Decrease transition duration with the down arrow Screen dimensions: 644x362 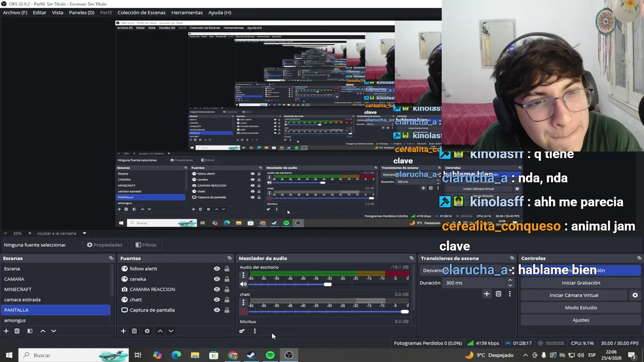tap(510, 285)
